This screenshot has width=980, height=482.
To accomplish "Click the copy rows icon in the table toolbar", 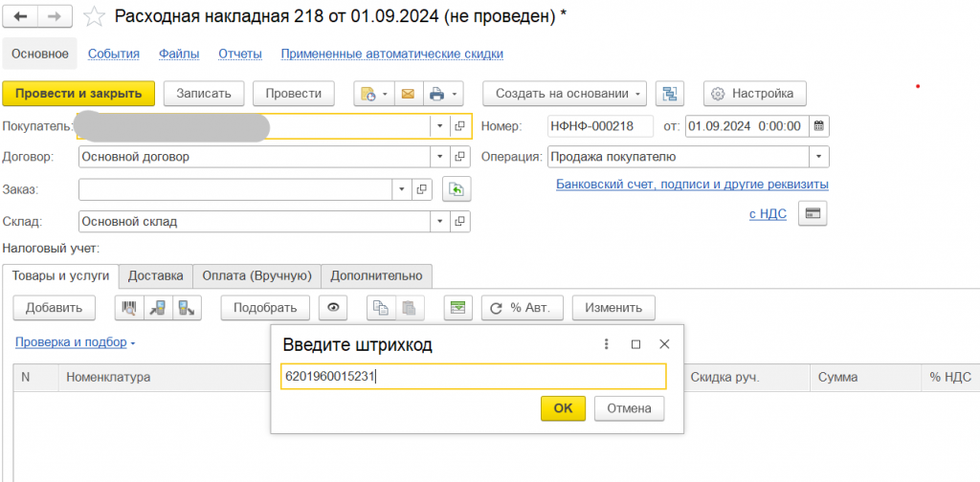I will (x=381, y=308).
